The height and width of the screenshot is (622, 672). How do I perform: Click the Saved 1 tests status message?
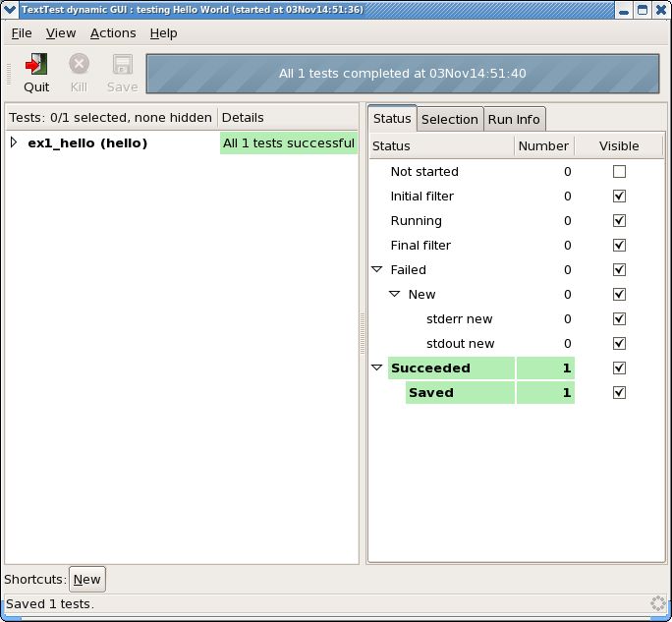tap(50, 604)
